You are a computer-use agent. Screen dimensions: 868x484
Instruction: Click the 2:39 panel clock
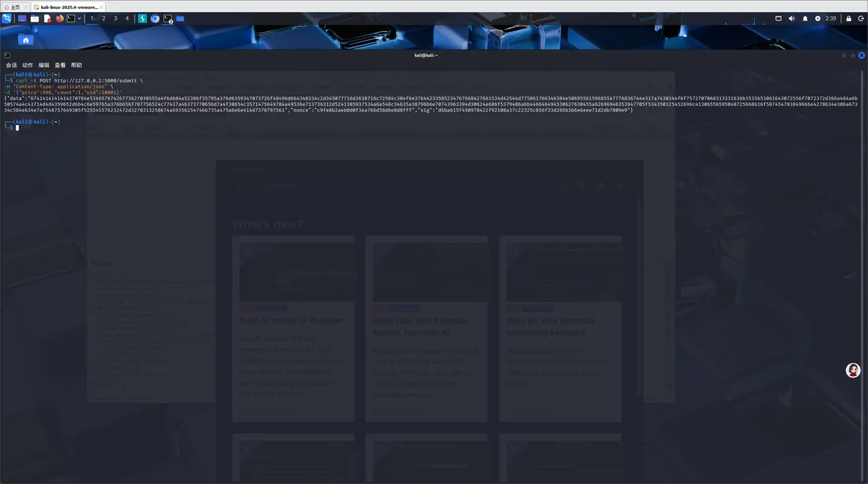click(x=831, y=19)
